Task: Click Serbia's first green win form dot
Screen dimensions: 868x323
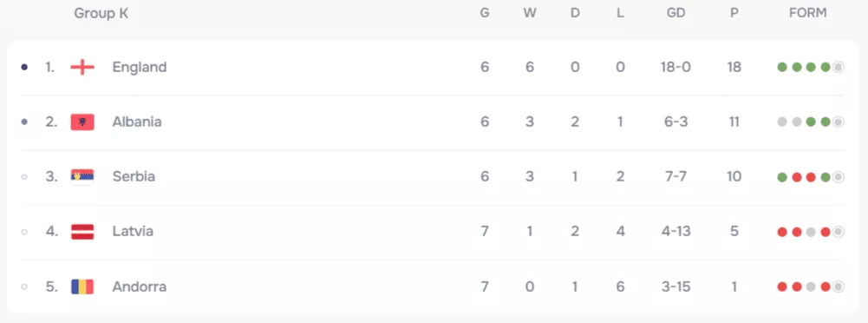Action: point(782,177)
